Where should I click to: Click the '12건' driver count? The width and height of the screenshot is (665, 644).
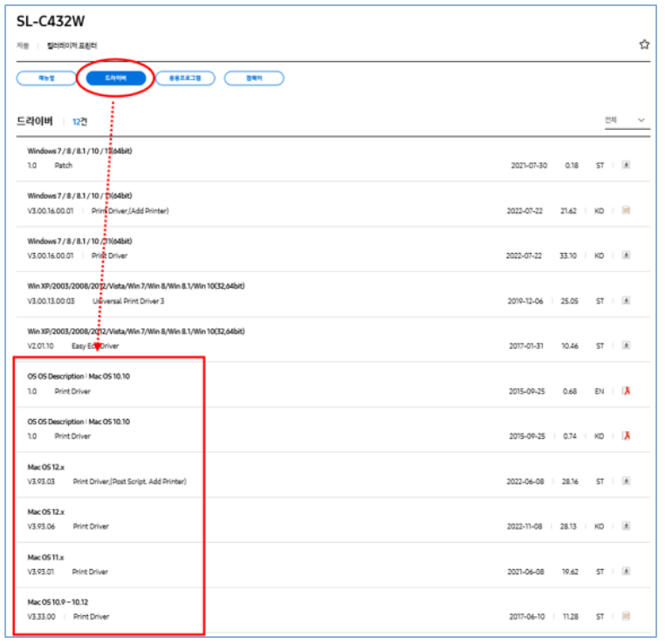(79, 122)
